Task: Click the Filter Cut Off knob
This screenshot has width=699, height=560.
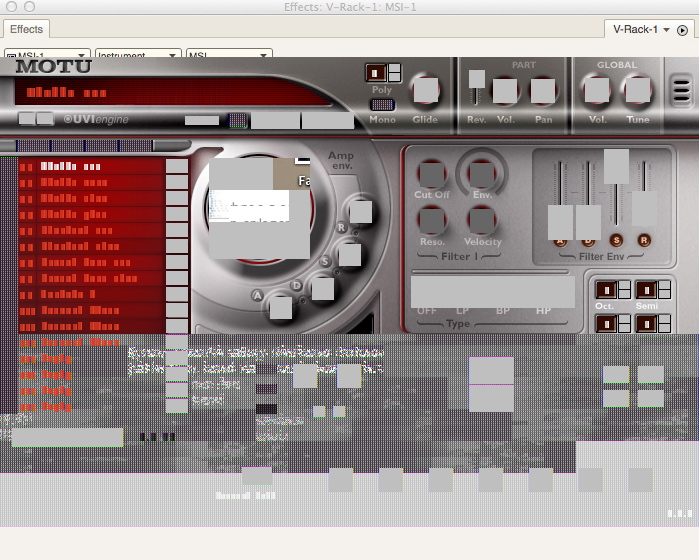Action: pyautogui.click(x=432, y=174)
